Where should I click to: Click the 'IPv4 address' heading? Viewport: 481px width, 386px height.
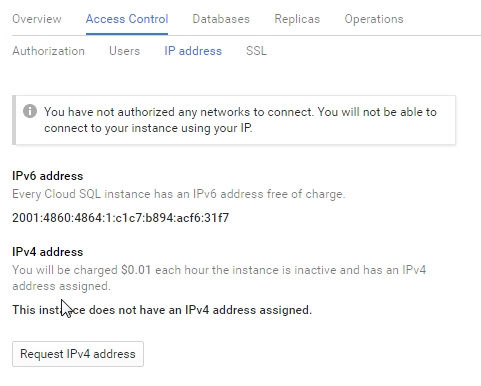tap(48, 252)
